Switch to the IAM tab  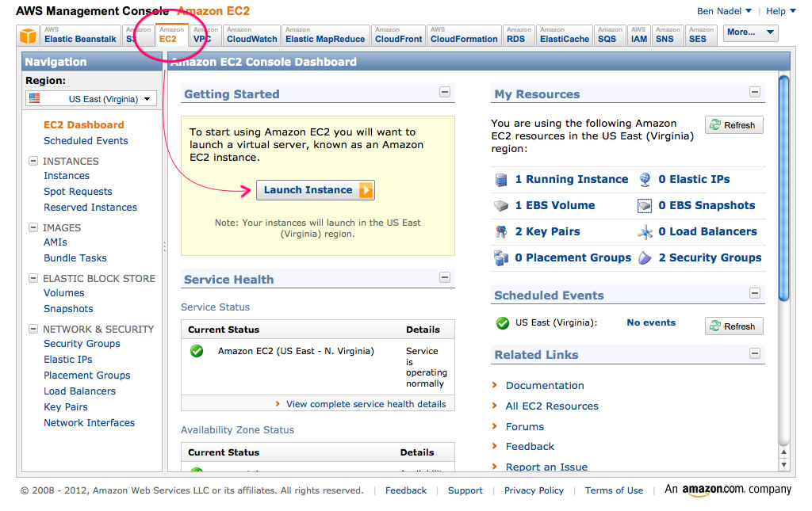[639, 35]
